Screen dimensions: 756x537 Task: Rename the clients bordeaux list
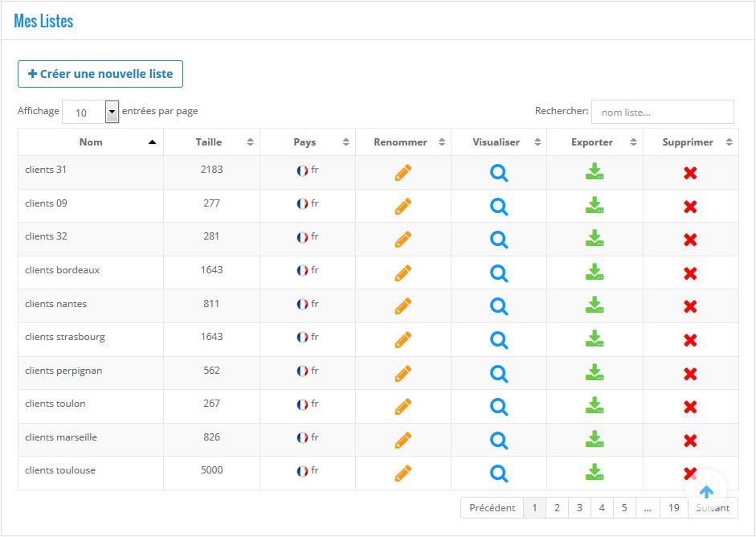pos(403,273)
